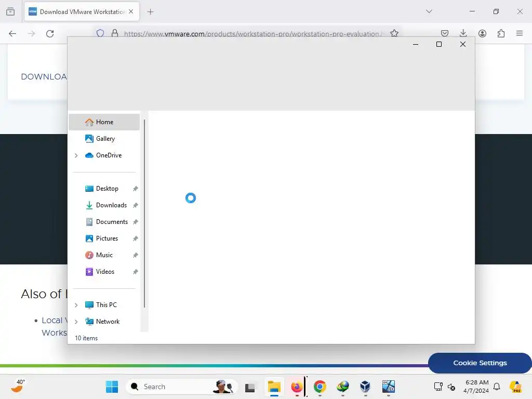Close the Download VMware Workstation tab
Image resolution: width=532 pixels, height=399 pixels.
(131, 11)
